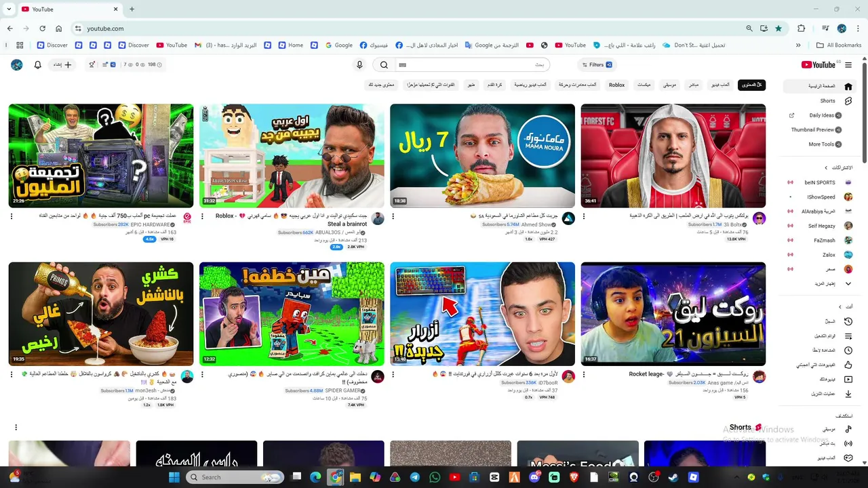
Task: Click the Windows taskbar Search box
Action: (235, 477)
